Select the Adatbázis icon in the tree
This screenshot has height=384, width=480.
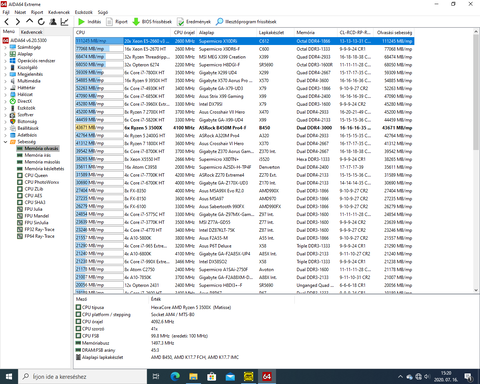tap(13, 135)
